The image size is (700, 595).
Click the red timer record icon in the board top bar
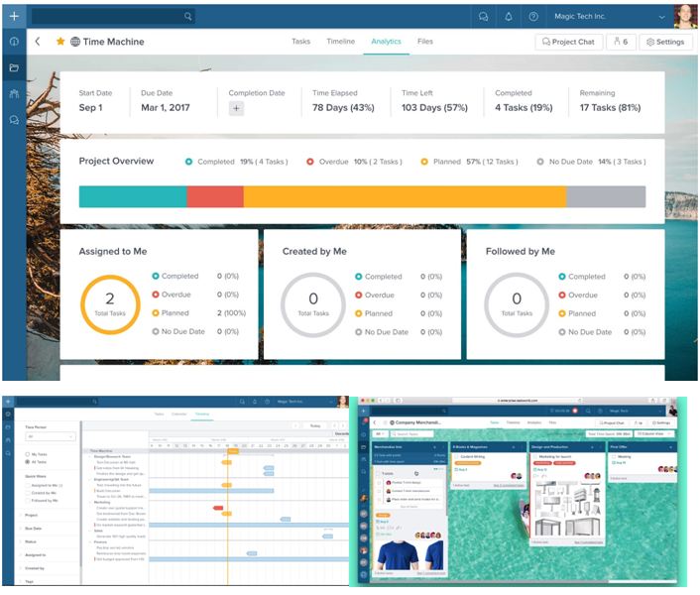pos(575,411)
